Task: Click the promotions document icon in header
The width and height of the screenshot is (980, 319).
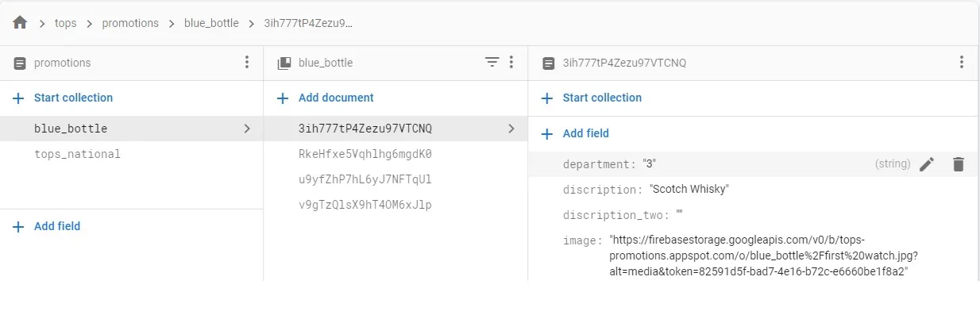Action: [x=20, y=63]
